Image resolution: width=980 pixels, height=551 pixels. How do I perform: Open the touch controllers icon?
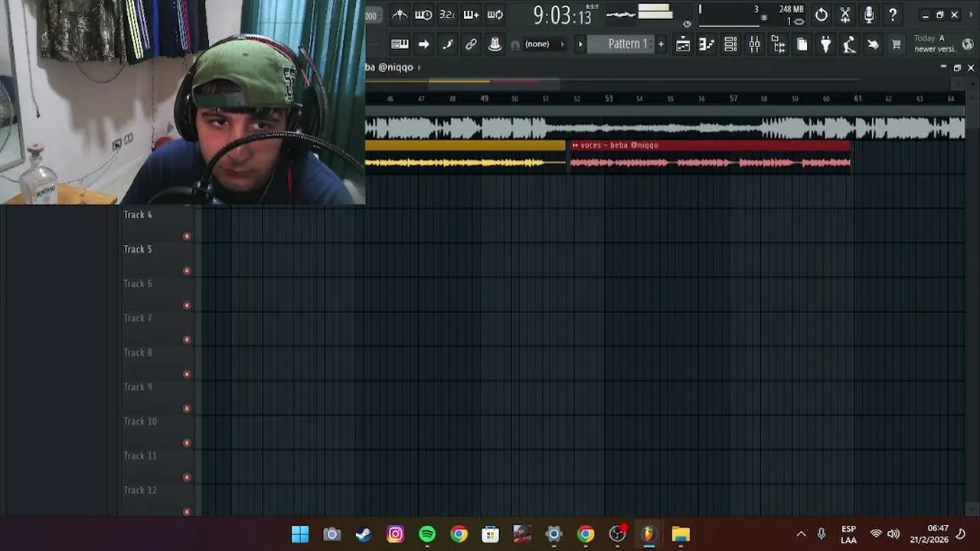point(873,44)
